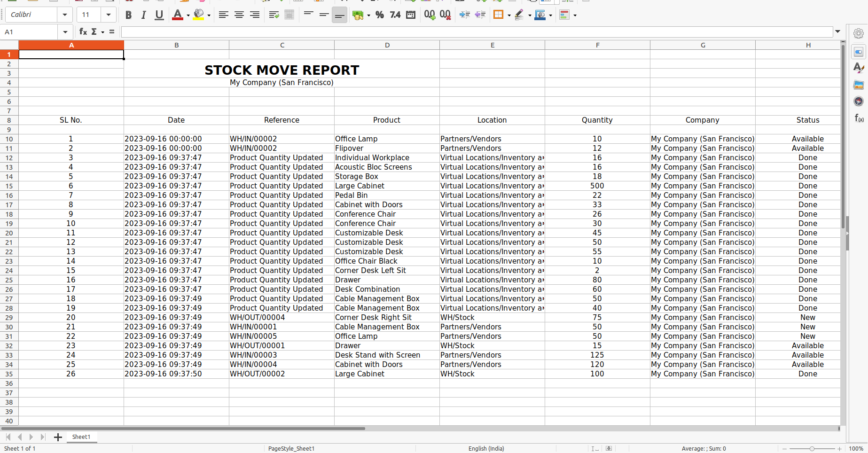
Task: Click column header D
Action: [x=387, y=45]
